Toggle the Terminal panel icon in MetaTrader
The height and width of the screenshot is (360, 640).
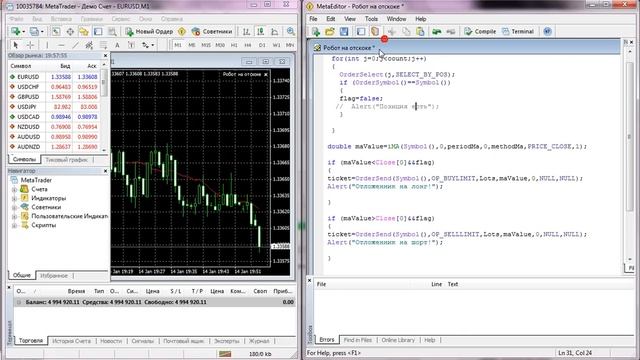tap(98, 31)
